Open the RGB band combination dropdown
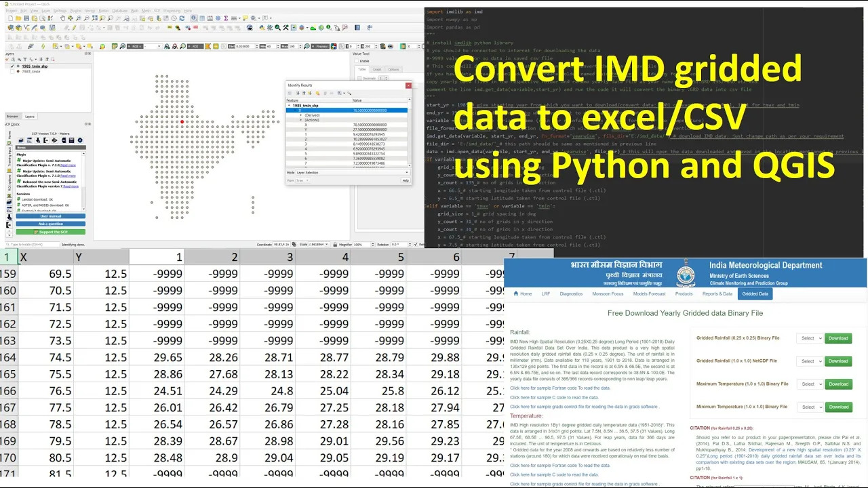The width and height of the screenshot is (868, 488). click(153, 47)
